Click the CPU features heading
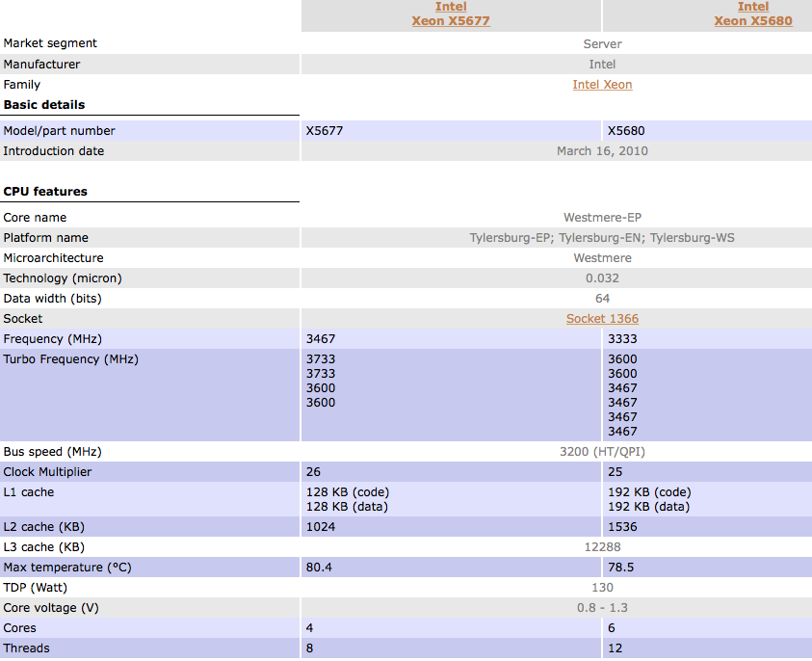812x661 pixels. tap(45, 191)
